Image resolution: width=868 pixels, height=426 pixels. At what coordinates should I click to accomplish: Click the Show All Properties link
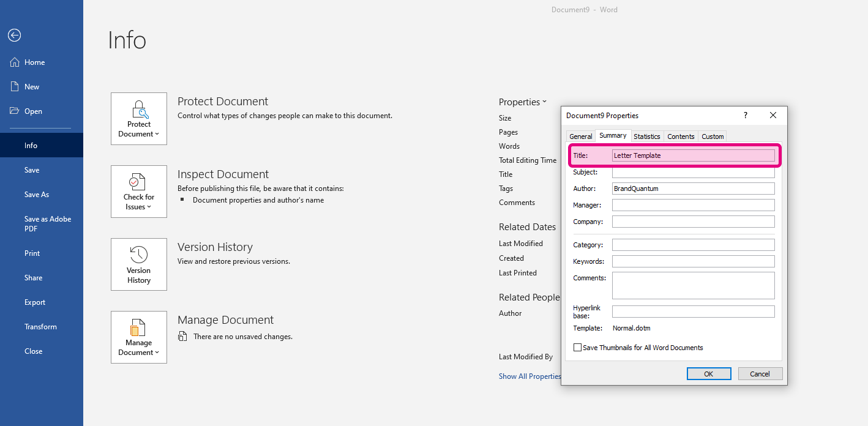(x=529, y=376)
